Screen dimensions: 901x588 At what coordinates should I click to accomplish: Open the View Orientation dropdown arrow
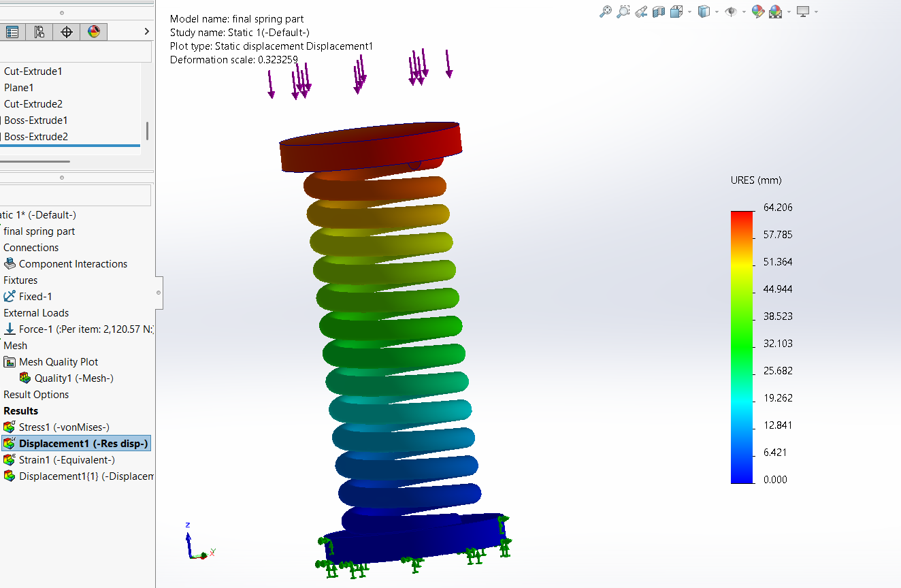click(689, 12)
